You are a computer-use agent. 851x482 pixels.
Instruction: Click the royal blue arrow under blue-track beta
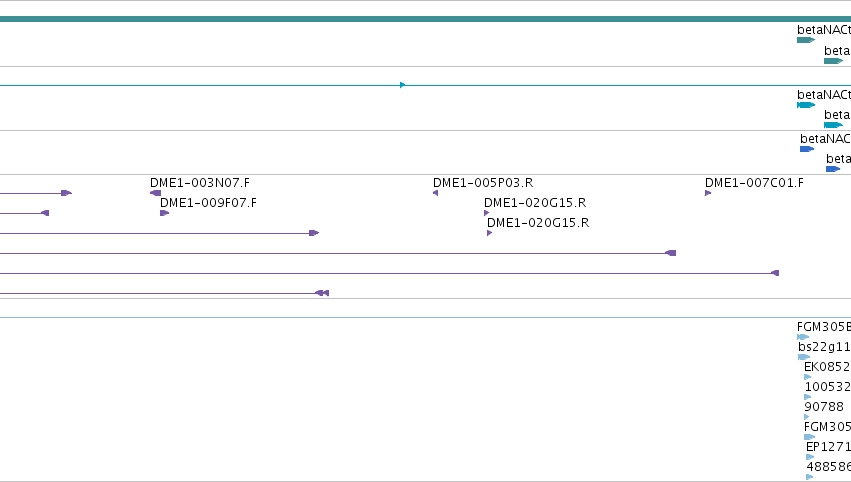[x=833, y=169]
